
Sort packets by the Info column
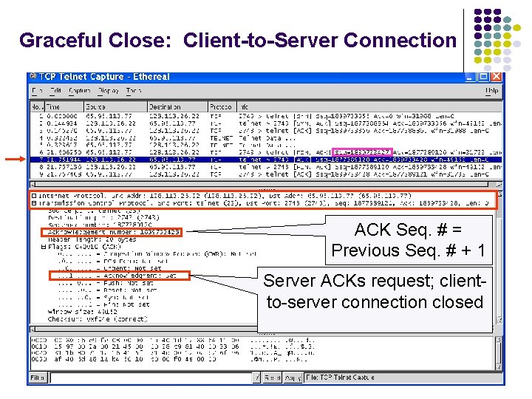pyautogui.click(x=369, y=107)
